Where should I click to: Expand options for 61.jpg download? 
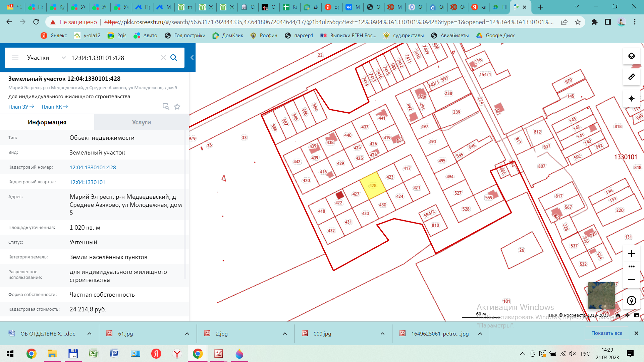coord(187,334)
